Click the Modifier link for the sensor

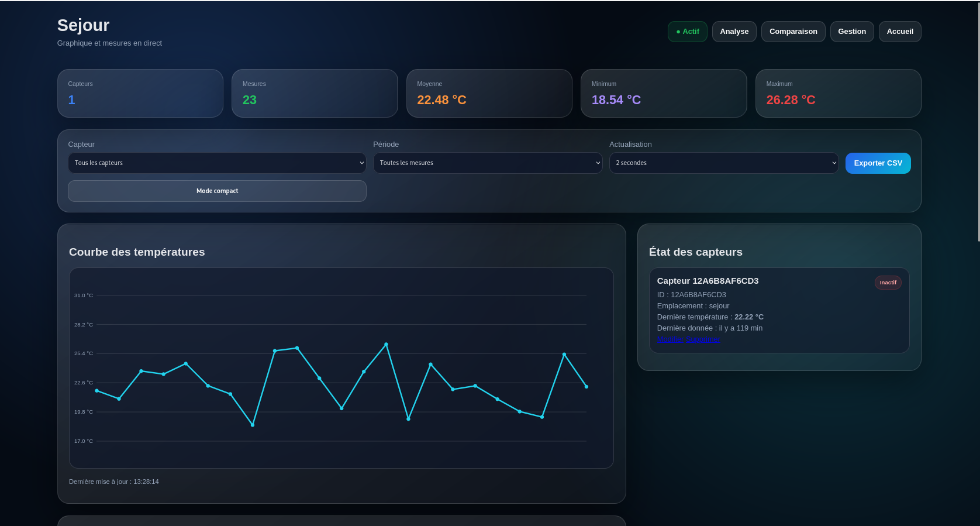[670, 339]
